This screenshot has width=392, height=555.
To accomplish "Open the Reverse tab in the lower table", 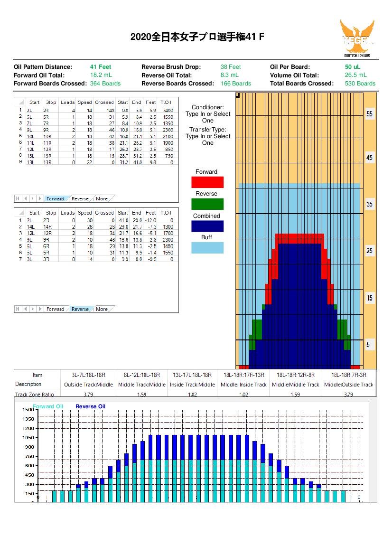I will [x=80, y=309].
